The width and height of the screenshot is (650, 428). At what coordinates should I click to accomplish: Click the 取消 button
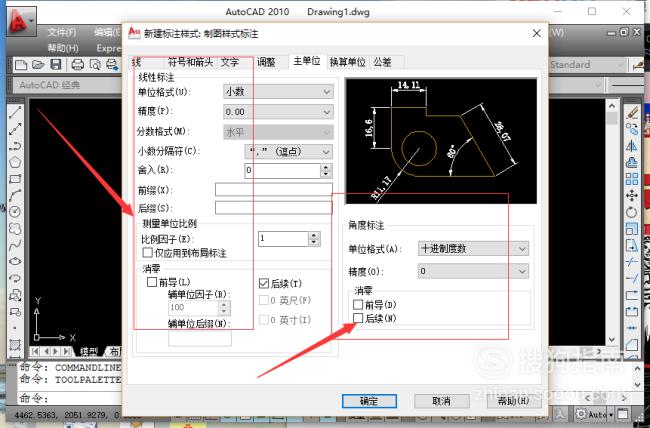441,401
